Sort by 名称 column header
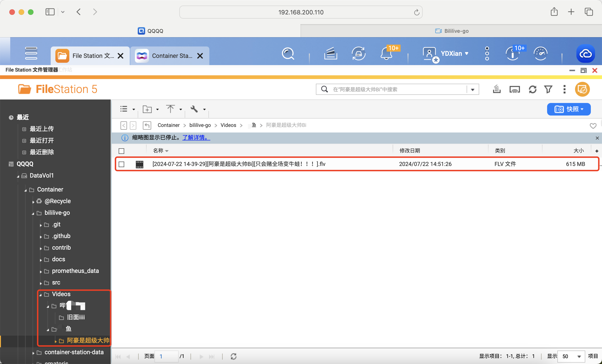Screen dimensions: 602x364 coord(158,151)
